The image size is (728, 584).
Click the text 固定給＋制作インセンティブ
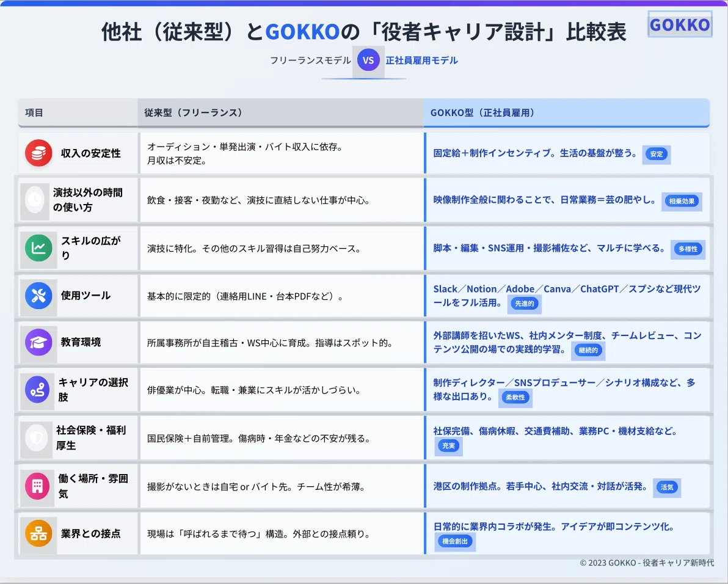point(491,153)
